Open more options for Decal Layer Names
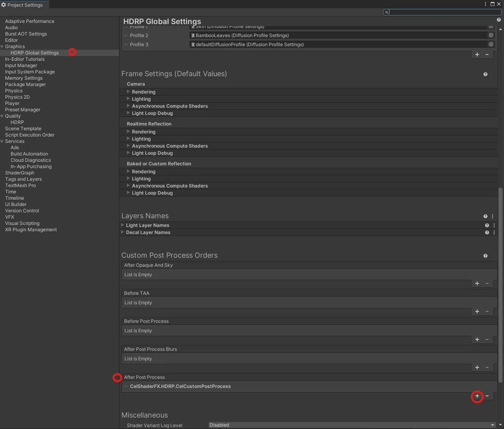The image size is (504, 429). [494, 233]
